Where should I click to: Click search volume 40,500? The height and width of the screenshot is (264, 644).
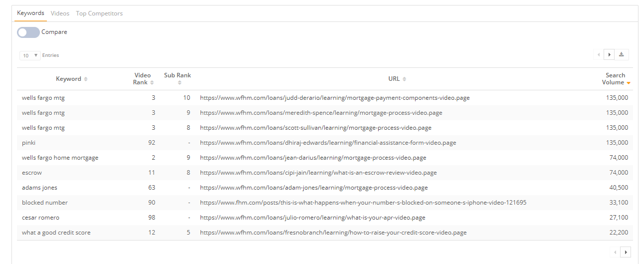point(619,188)
